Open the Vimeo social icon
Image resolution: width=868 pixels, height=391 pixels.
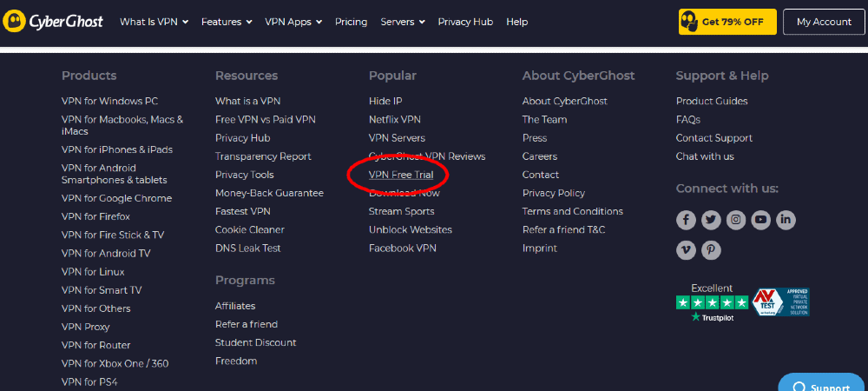point(686,250)
